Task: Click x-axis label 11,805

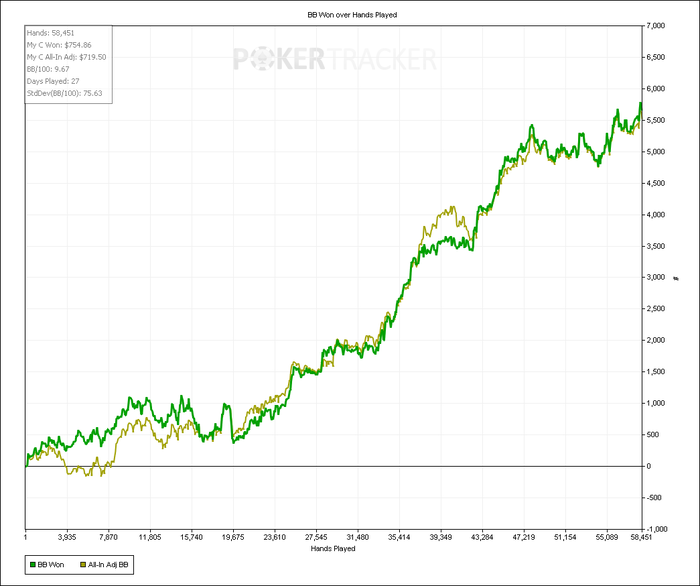Action: pos(150,537)
